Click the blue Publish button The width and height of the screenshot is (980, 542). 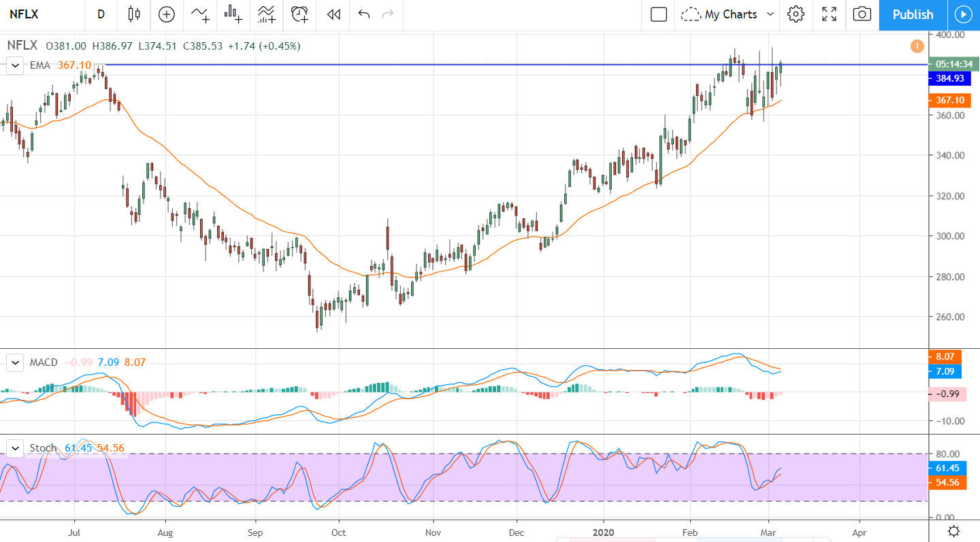[x=913, y=14]
